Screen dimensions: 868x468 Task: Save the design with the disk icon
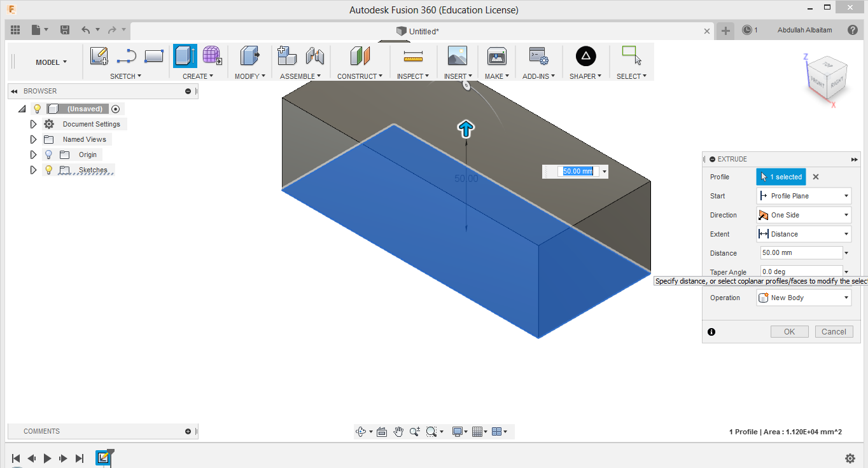click(x=65, y=30)
